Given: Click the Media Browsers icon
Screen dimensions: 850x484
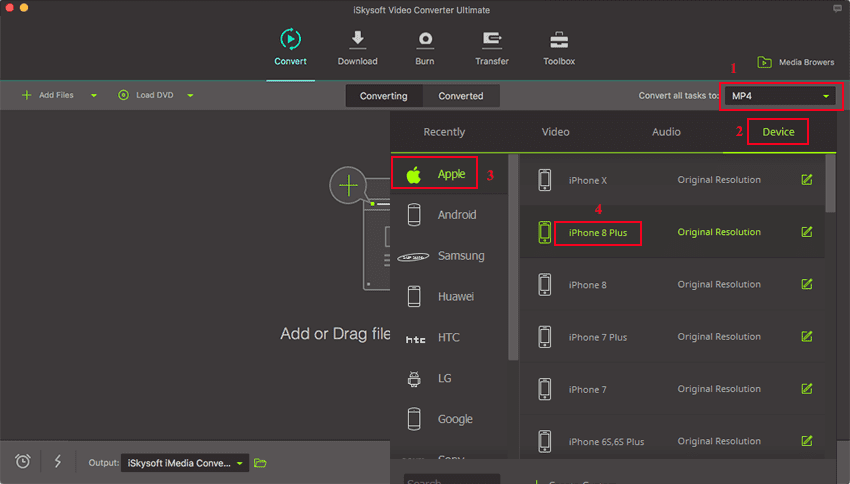Looking at the screenshot, I should pyautogui.click(x=765, y=62).
